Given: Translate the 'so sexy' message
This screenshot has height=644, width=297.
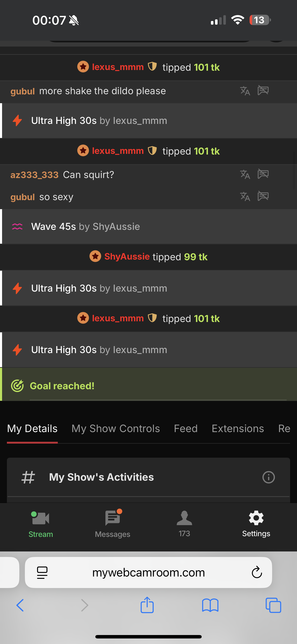Looking at the screenshot, I should pyautogui.click(x=245, y=196).
